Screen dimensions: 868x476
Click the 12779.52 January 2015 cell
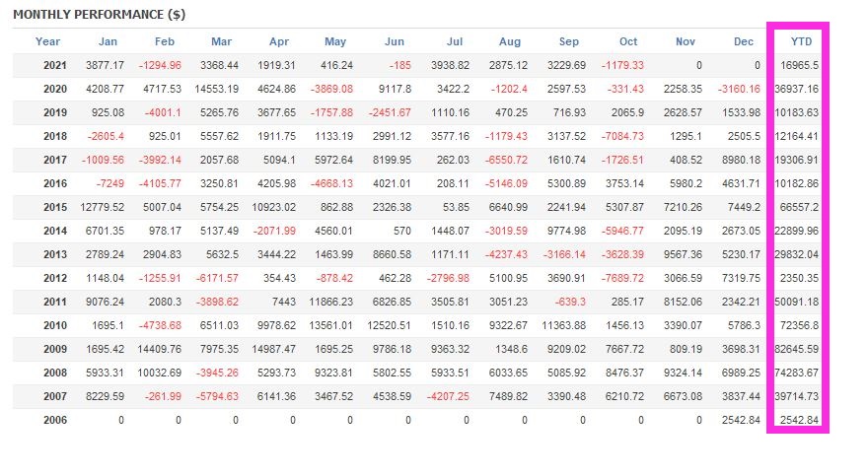(101, 207)
